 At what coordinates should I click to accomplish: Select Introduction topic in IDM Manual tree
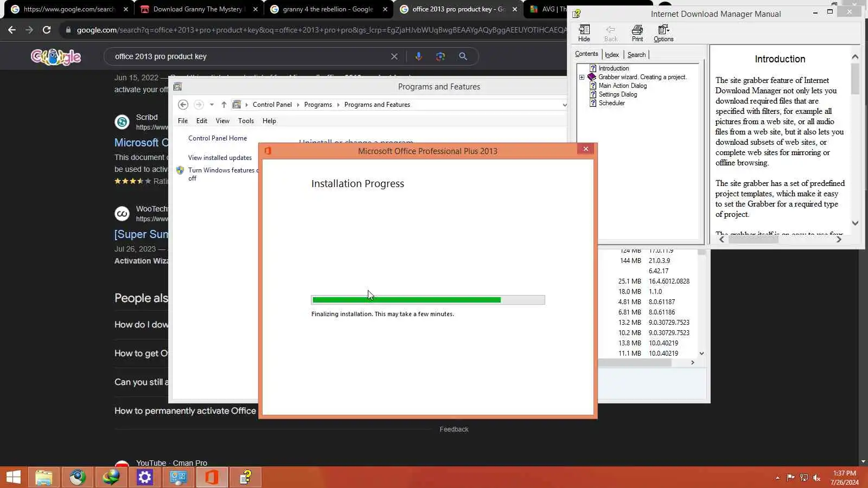(614, 68)
